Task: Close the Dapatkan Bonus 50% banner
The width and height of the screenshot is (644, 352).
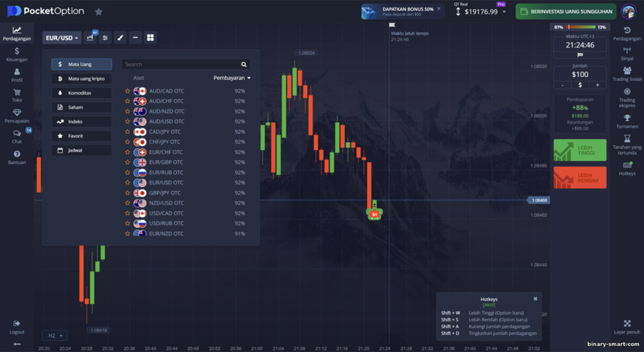Action: [439, 8]
